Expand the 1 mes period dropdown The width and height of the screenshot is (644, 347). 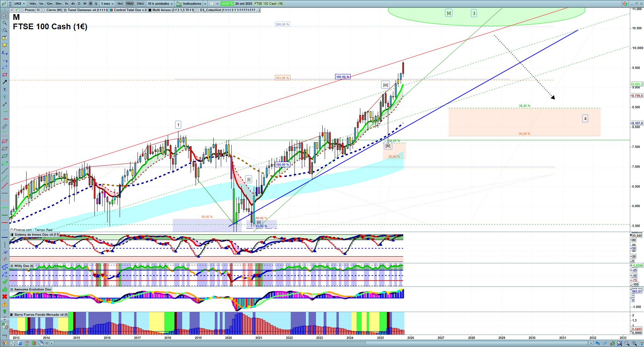pos(107,4)
